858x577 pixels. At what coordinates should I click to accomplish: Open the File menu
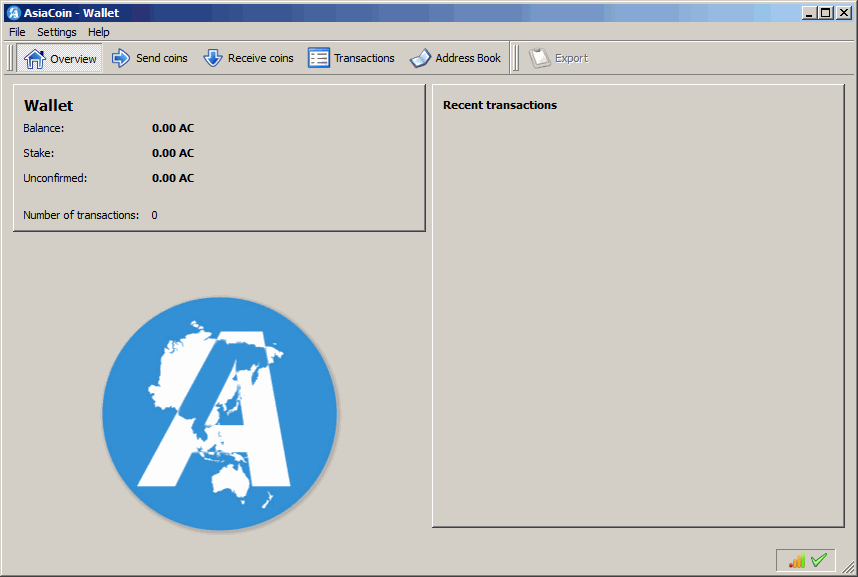[17, 32]
